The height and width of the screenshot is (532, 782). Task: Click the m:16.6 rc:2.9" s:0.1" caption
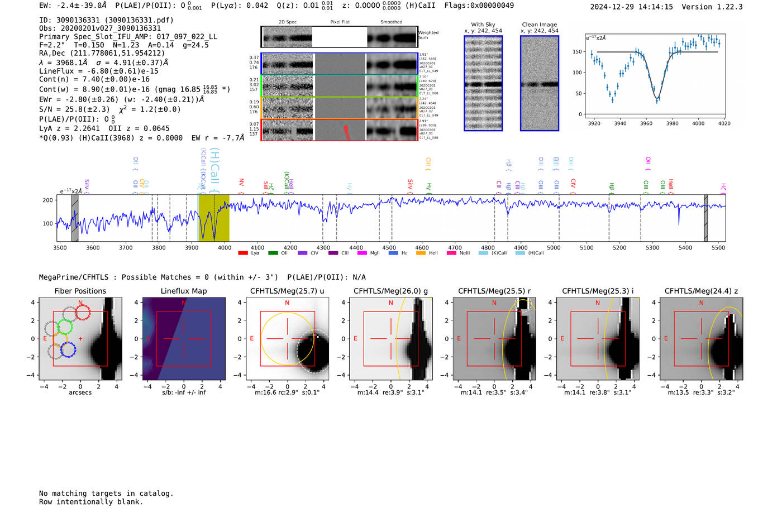coord(287,392)
